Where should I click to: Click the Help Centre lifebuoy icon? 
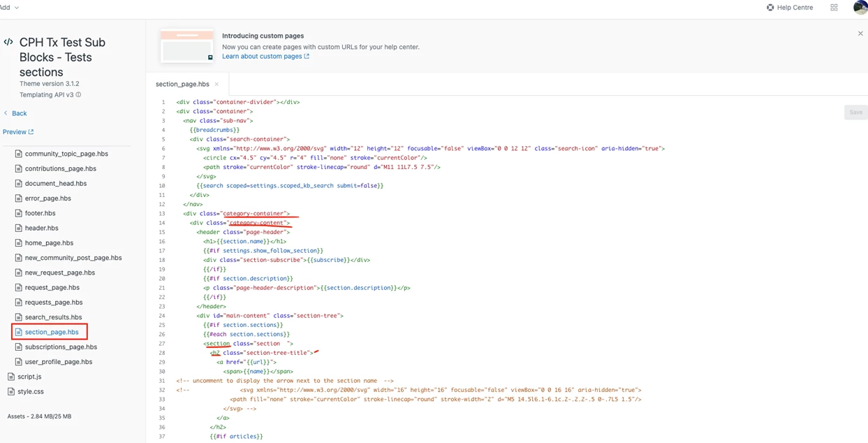[770, 8]
